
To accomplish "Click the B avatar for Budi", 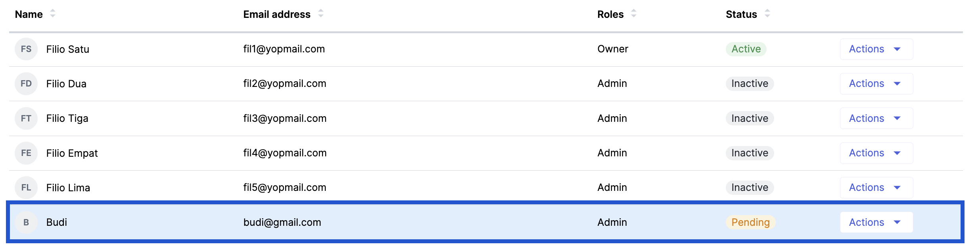I will 26,222.
